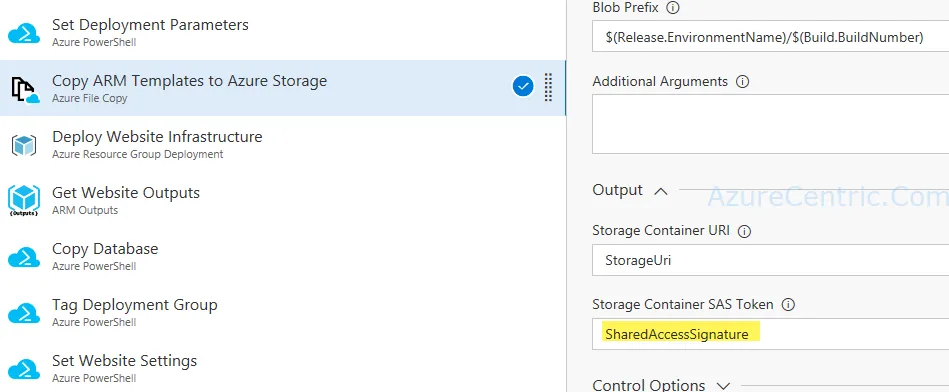Click the Deploy Website Infrastructure cube icon
Viewport: 949px width, 392px height.
point(24,145)
